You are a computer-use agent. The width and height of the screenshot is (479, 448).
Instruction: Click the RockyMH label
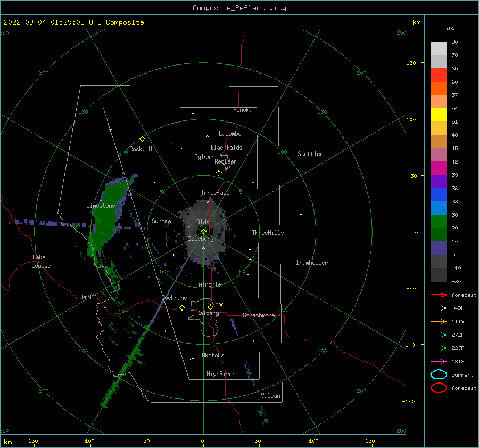[x=141, y=149]
